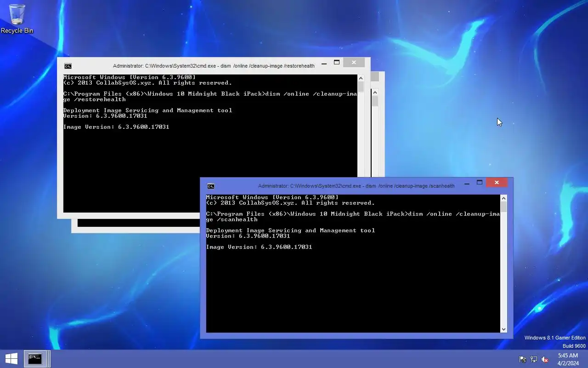This screenshot has height=368, width=588.
Task: Close the restorehealth cmd window
Action: 354,63
